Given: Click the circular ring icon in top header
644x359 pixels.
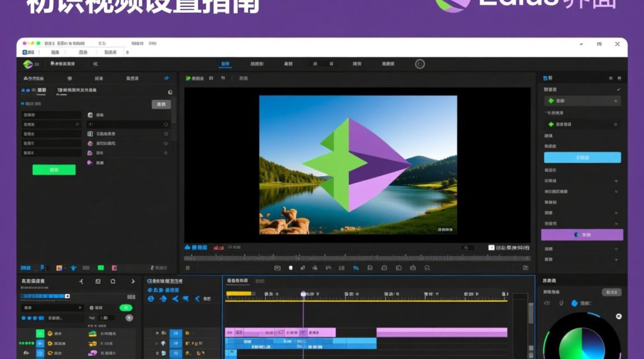Looking at the screenshot, I should point(420,64).
